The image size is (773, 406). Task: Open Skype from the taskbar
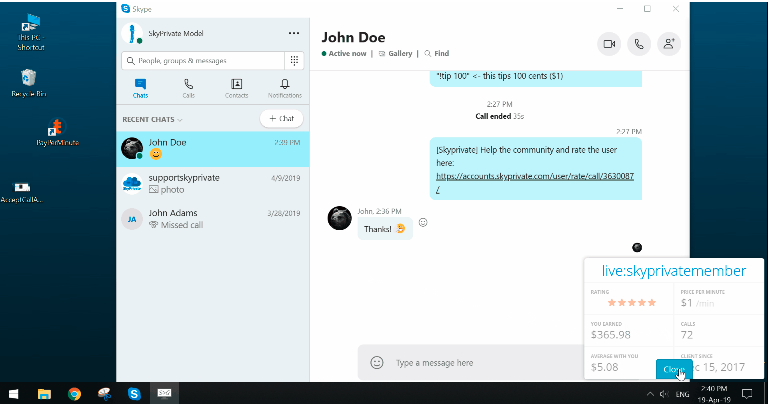click(134, 394)
